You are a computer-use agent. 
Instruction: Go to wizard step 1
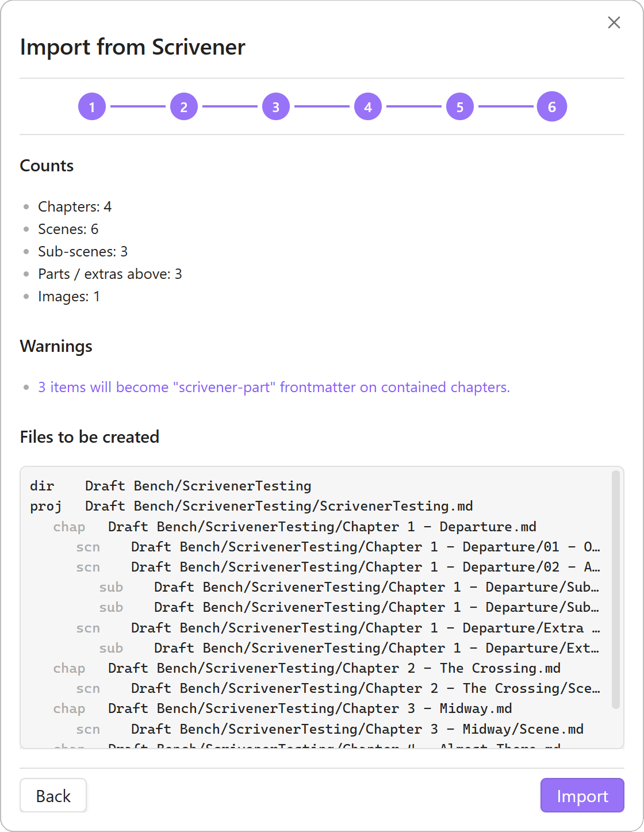click(92, 107)
